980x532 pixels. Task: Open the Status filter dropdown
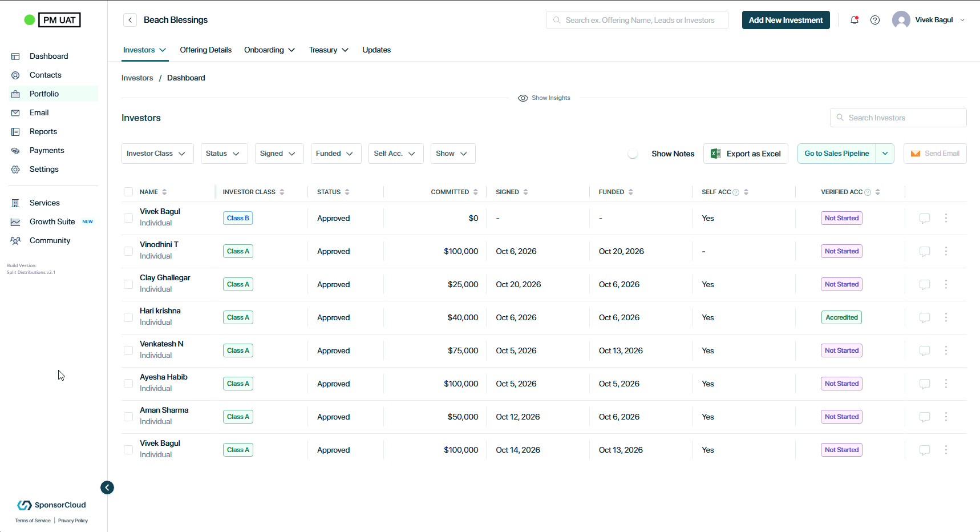coord(224,154)
